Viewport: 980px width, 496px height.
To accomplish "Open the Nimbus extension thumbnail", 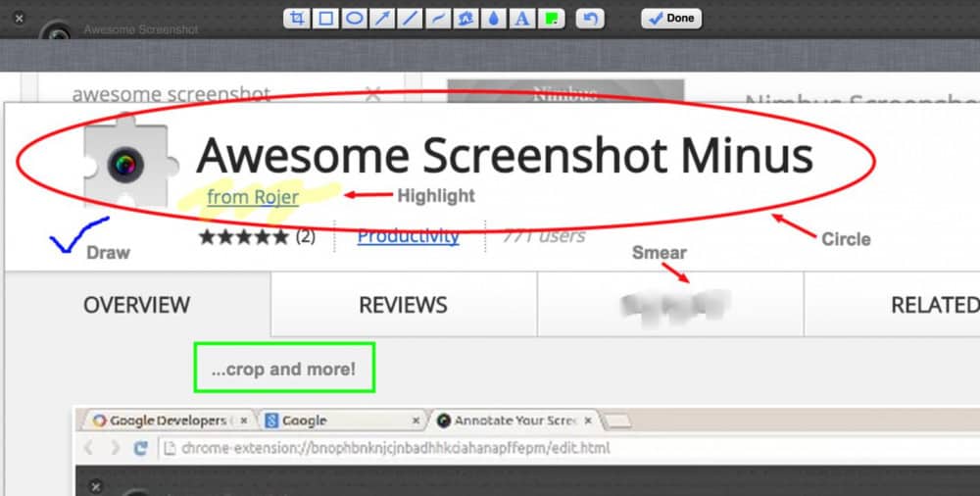I will (565, 91).
